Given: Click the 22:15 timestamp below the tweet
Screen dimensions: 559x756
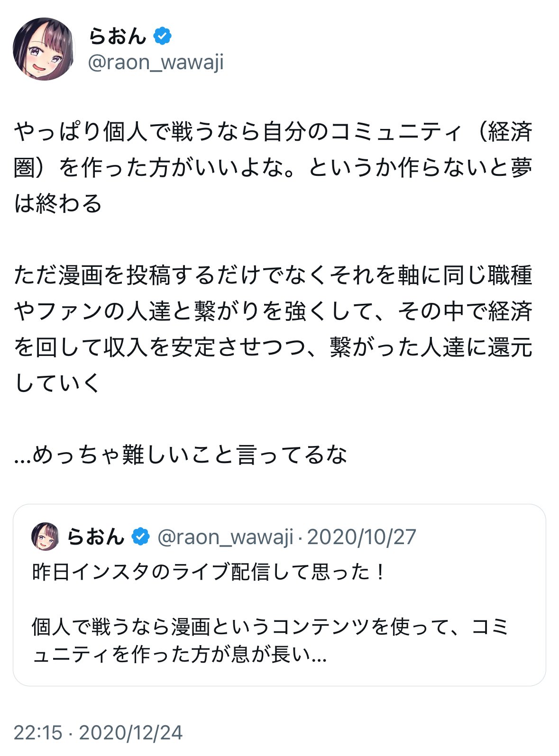Looking at the screenshot, I should tap(38, 732).
